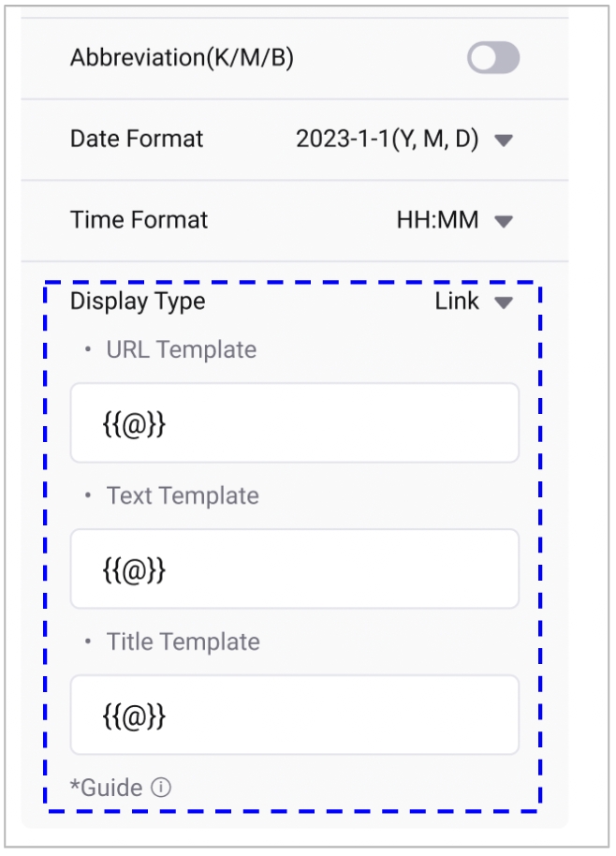The width and height of the screenshot is (616, 856).
Task: Click the Title Template label
Action: [183, 642]
